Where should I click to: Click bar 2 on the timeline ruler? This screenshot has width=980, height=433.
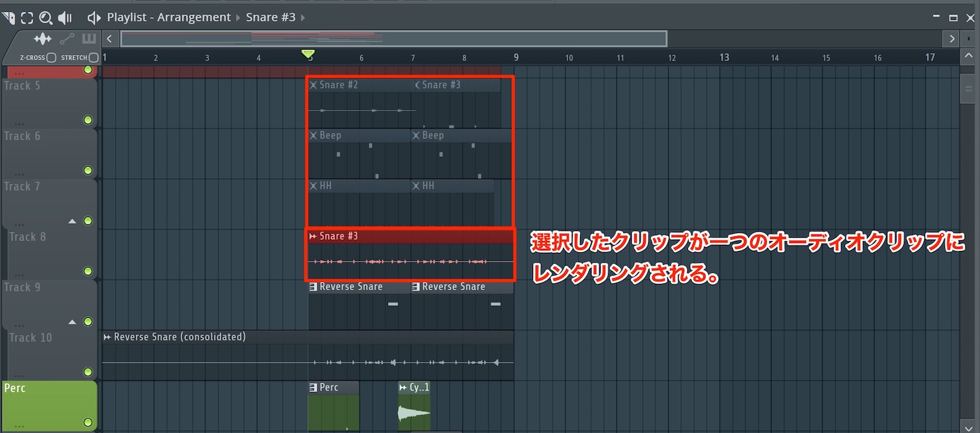pos(156,58)
